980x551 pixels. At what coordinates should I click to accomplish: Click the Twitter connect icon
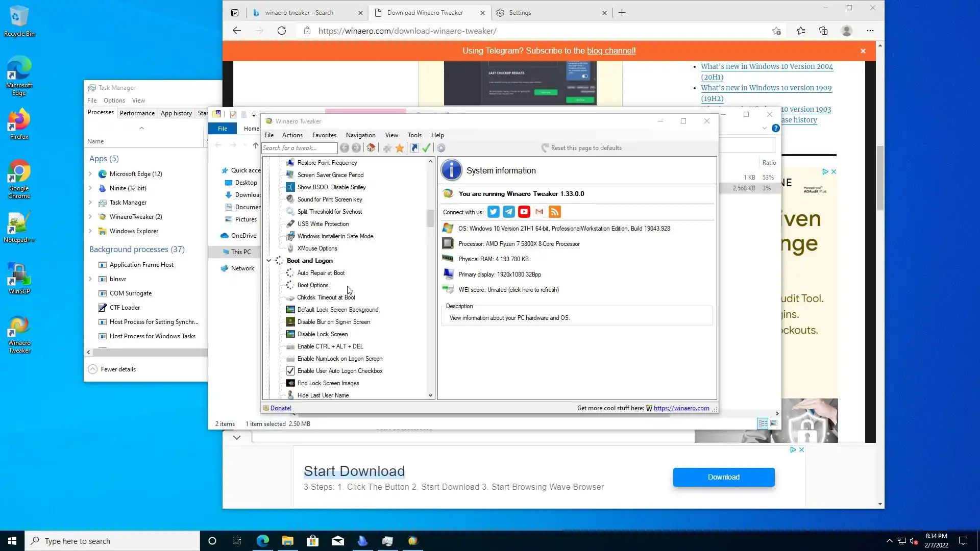493,212
